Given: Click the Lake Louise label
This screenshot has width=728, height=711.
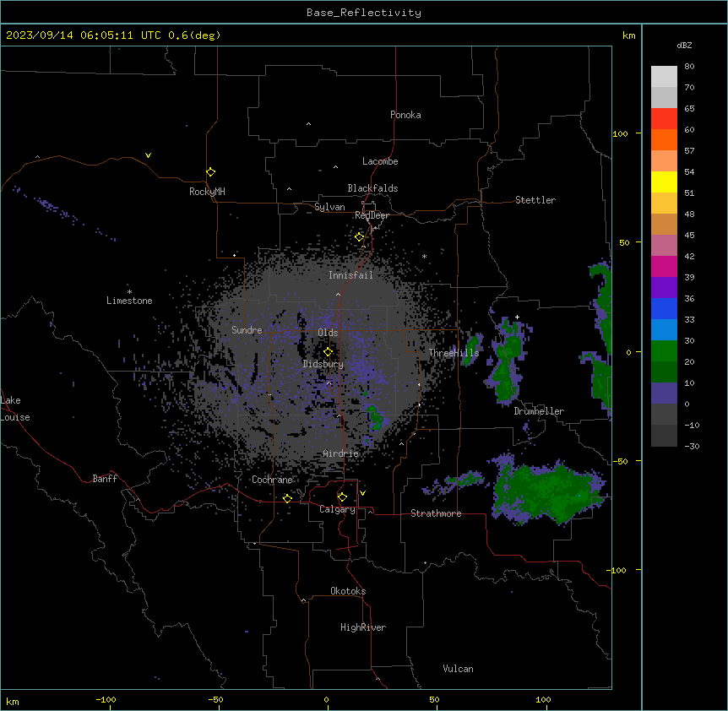Looking at the screenshot, I should tap(15, 409).
